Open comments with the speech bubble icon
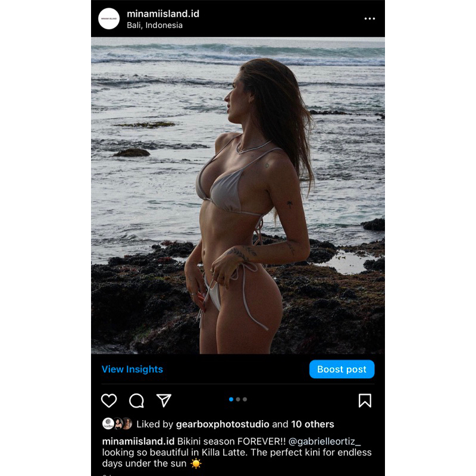 tap(137, 400)
